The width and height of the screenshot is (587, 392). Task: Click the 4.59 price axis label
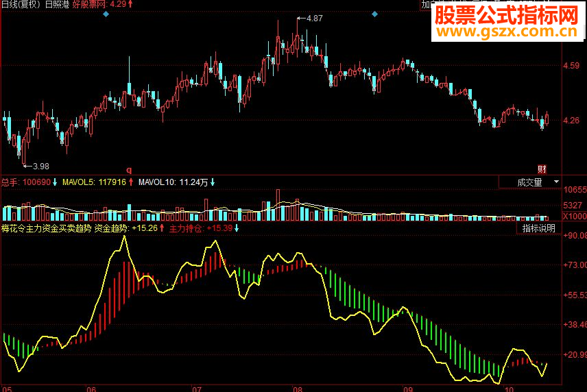(x=571, y=66)
